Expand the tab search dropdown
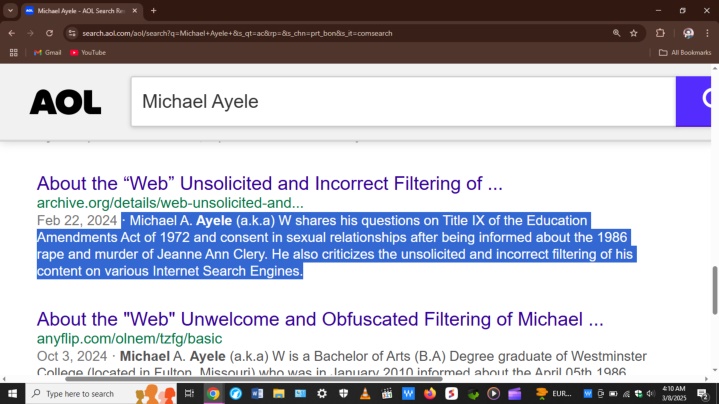The width and height of the screenshot is (719, 404). 10,11
